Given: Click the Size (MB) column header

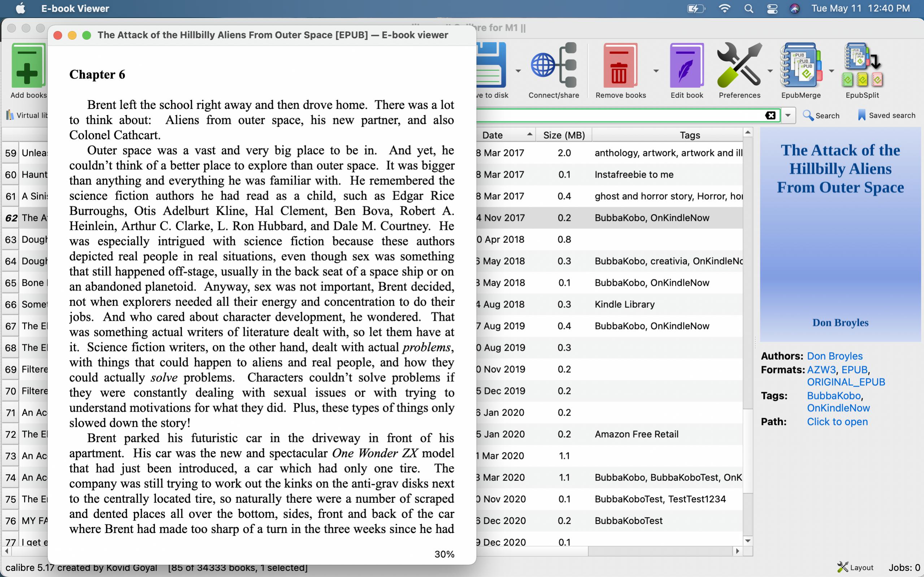Looking at the screenshot, I should pos(564,135).
